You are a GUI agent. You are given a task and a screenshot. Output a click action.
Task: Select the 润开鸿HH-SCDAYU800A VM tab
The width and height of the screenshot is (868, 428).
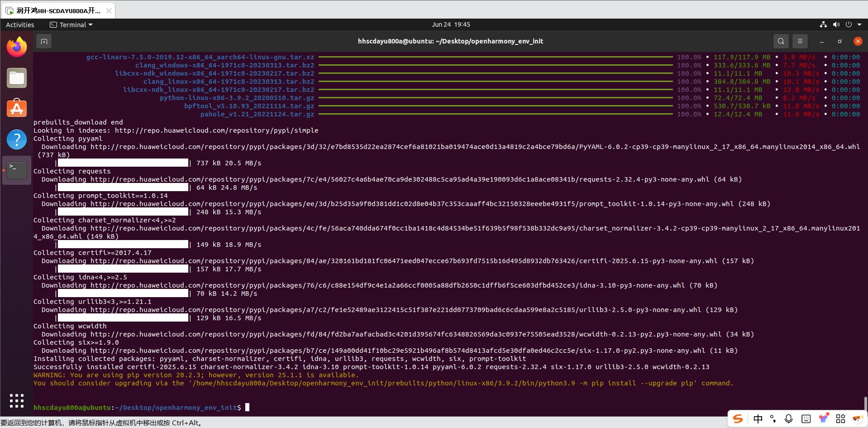tap(58, 10)
